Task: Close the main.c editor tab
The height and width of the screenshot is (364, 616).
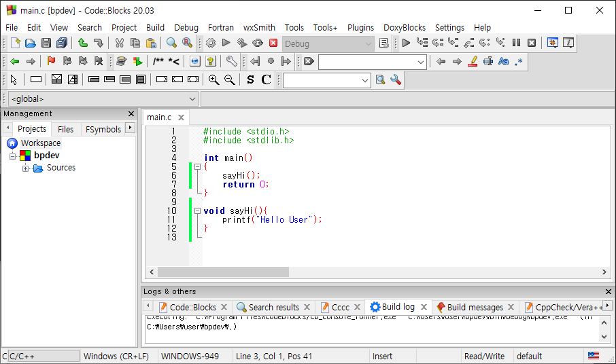Action: point(181,117)
